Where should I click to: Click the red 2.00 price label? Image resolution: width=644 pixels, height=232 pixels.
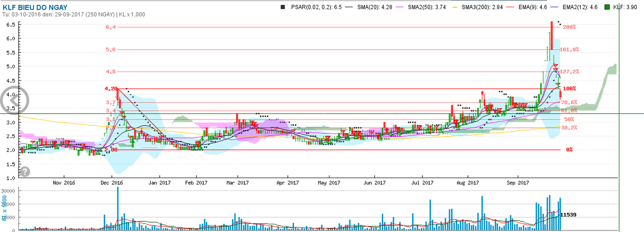111,149
